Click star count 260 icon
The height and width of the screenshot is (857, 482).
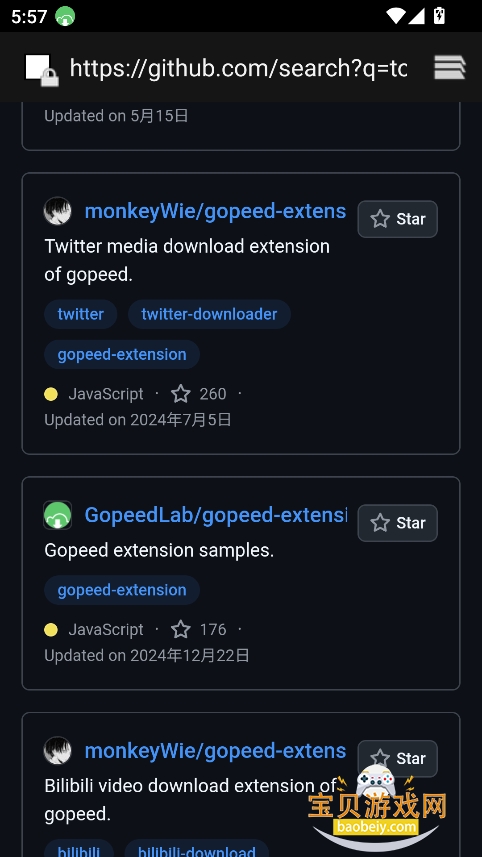coord(181,394)
